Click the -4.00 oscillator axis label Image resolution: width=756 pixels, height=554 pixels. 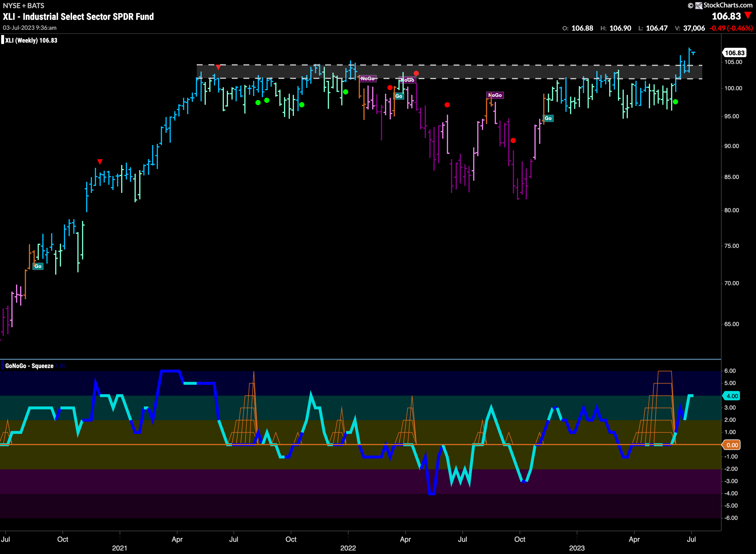[x=731, y=494]
